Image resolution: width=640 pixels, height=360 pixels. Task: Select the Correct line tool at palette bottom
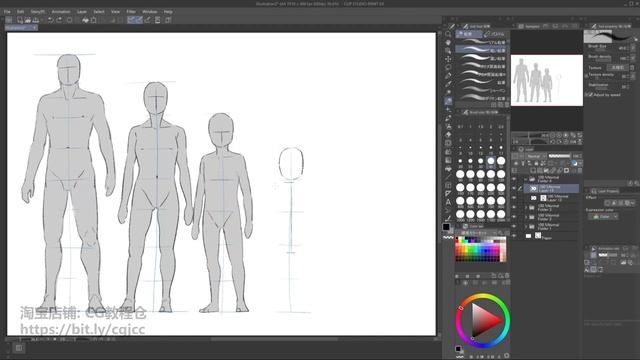tap(448, 219)
